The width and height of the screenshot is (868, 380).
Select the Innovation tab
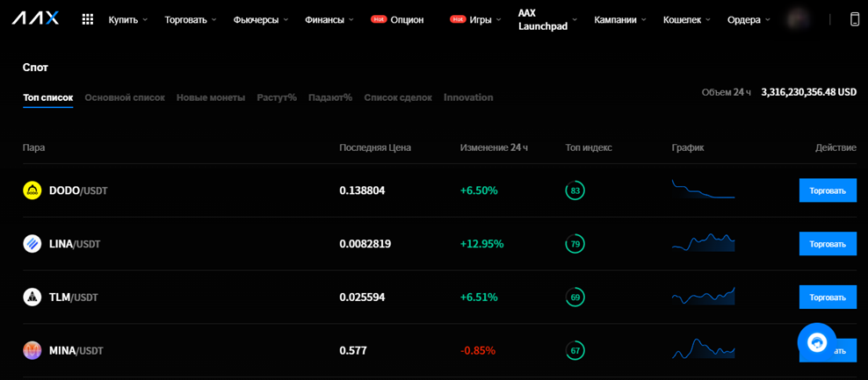click(468, 97)
